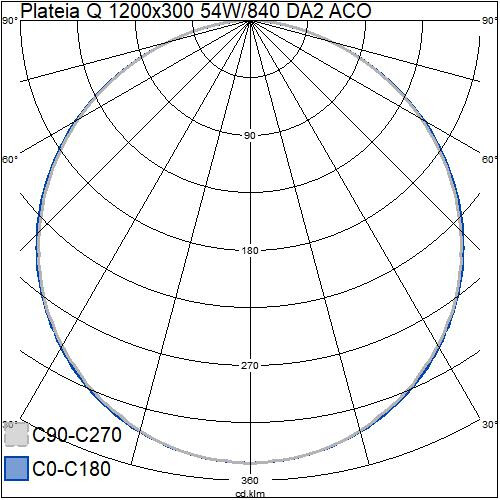Viewport: 500px width, 500px height.
Task: Click the 90 intensity ring label
Action: (x=250, y=135)
